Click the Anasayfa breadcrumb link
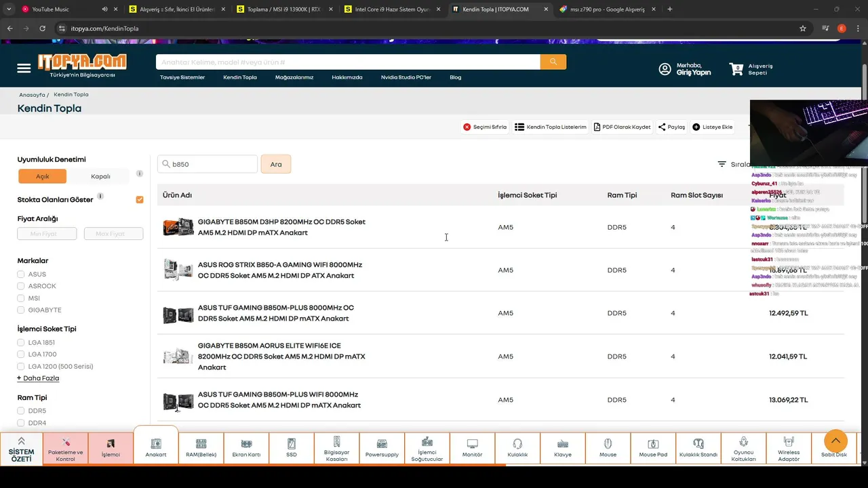Image resolution: width=868 pixels, height=488 pixels. (x=32, y=95)
